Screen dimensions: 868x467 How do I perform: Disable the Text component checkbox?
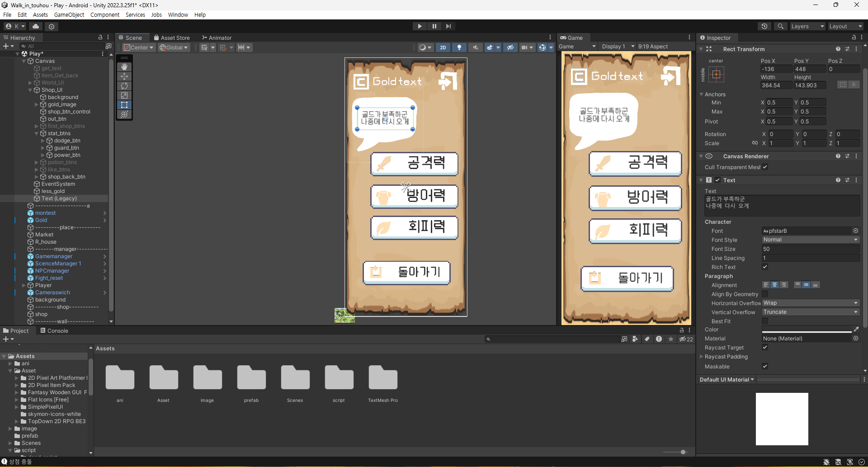pyautogui.click(x=717, y=180)
